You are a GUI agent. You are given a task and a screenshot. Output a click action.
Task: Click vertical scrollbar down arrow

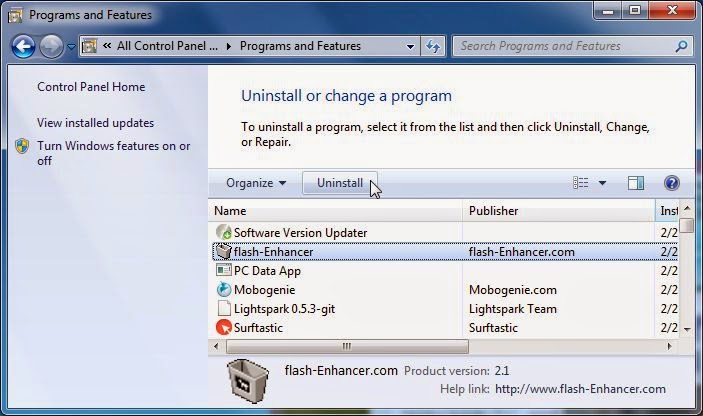[687, 330]
